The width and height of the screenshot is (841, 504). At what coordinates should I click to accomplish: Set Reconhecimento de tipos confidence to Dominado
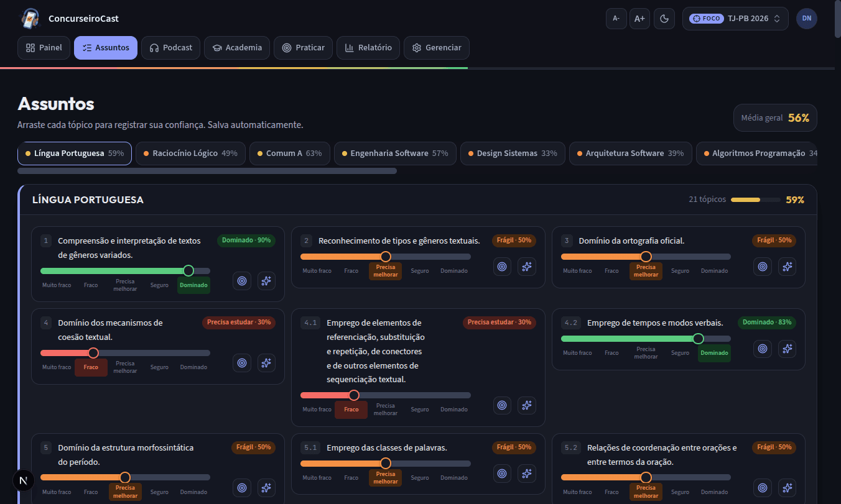pos(454,271)
